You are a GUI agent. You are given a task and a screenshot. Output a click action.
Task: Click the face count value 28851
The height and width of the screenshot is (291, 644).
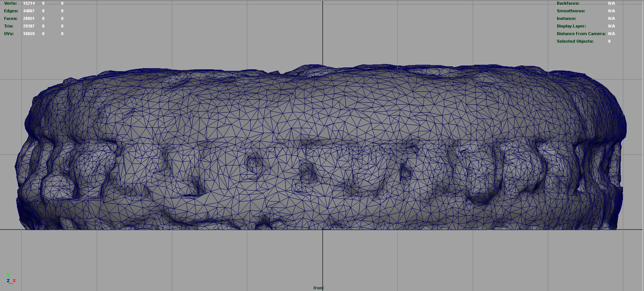[x=29, y=18]
